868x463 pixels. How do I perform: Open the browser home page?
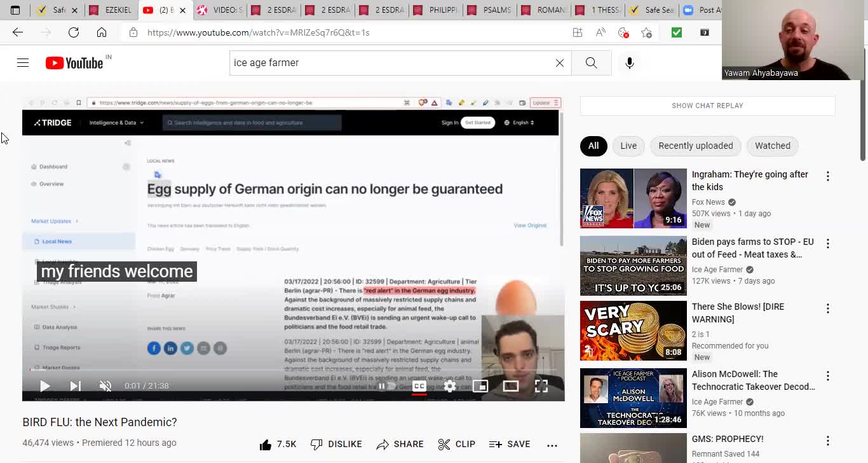(x=102, y=32)
